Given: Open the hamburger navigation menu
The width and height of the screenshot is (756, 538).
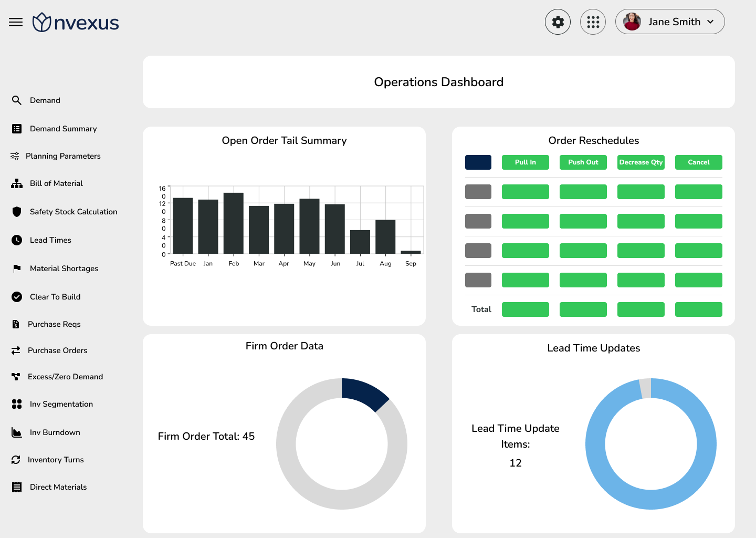Looking at the screenshot, I should pos(16,22).
